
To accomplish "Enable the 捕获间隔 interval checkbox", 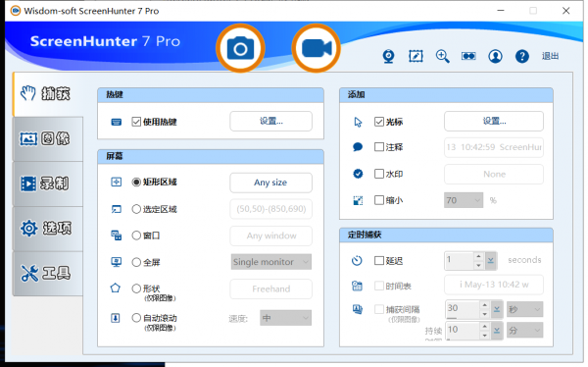I will click(x=379, y=309).
